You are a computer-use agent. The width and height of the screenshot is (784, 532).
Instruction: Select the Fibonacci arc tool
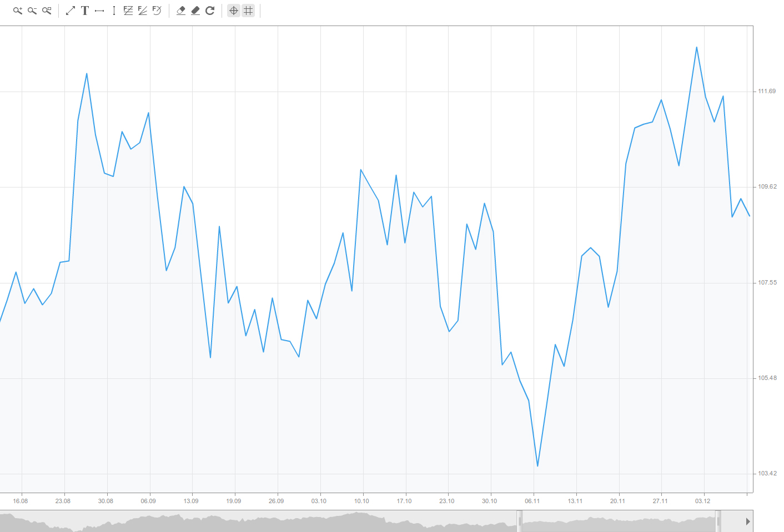[157, 10]
